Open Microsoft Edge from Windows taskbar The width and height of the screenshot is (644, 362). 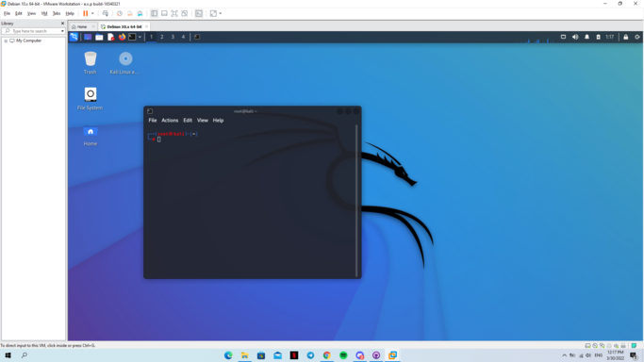[x=228, y=355]
